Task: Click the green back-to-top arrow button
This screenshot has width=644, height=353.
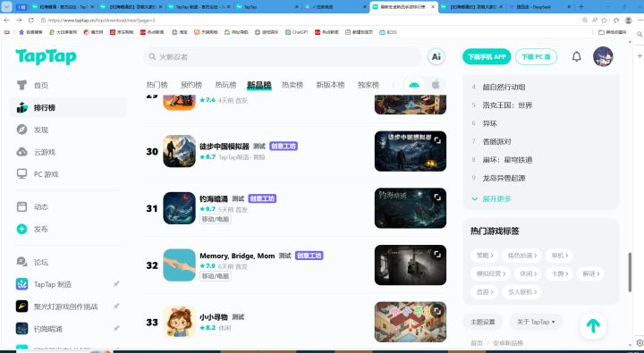Action: (593, 326)
